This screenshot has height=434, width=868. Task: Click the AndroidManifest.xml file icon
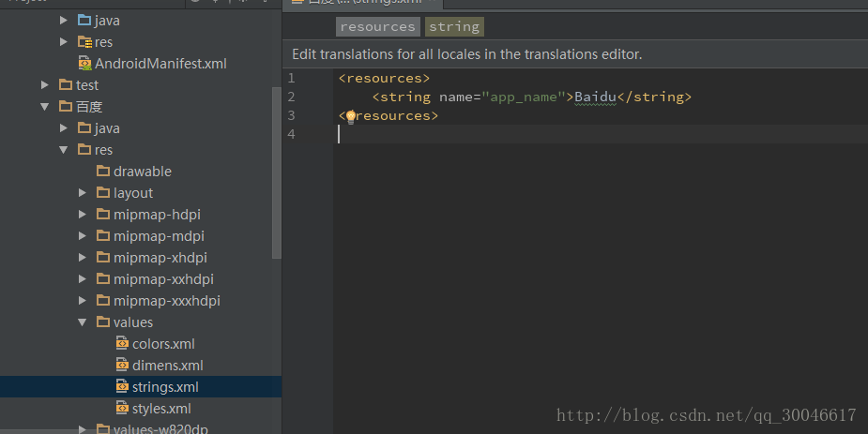pos(84,64)
